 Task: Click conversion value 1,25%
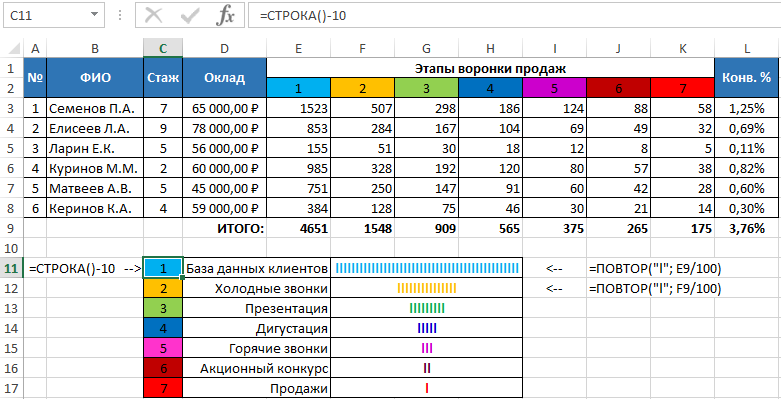click(747, 108)
